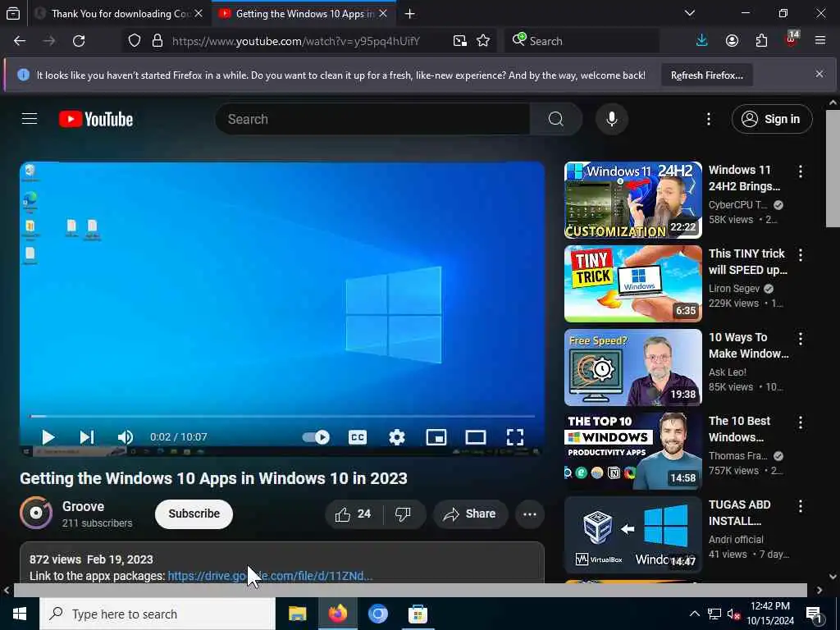Open more actions ellipsis under video

(x=530, y=514)
